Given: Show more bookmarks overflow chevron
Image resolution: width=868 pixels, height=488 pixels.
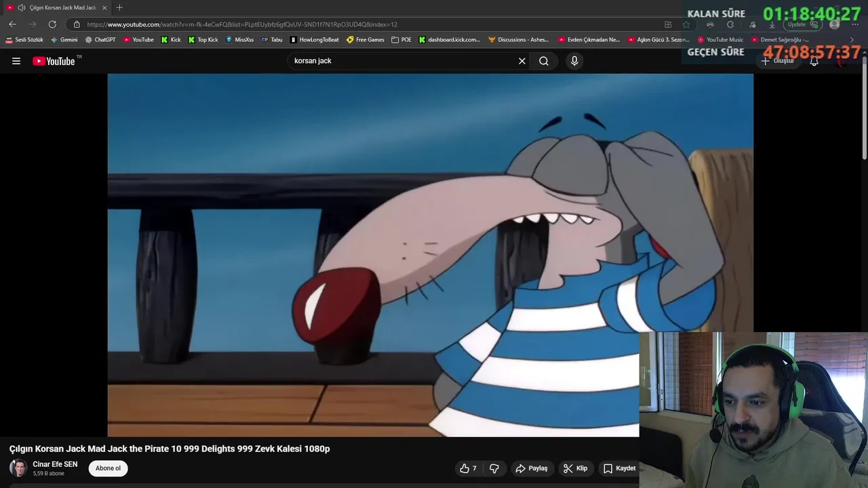Looking at the screenshot, I should pyautogui.click(x=852, y=40).
